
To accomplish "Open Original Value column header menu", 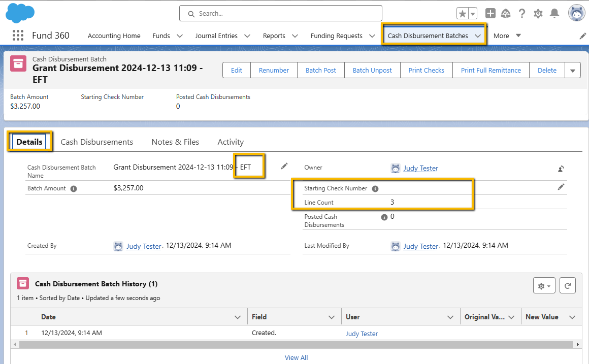I will 511,317.
